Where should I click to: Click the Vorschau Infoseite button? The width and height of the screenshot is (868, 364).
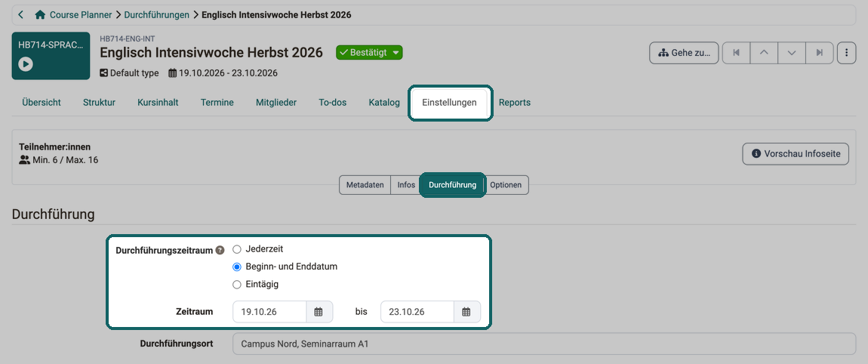[x=796, y=154]
